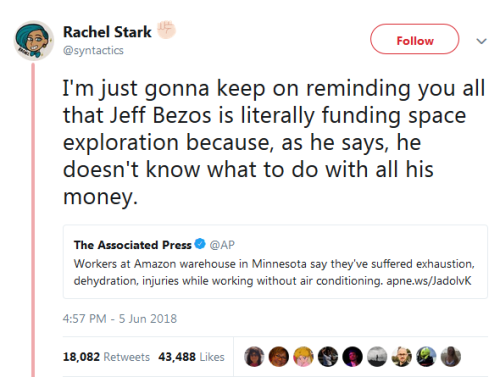This screenshot has height=377, width=500.
Task: Open the @AP handle in quoted tweet
Action: pyautogui.click(x=222, y=245)
